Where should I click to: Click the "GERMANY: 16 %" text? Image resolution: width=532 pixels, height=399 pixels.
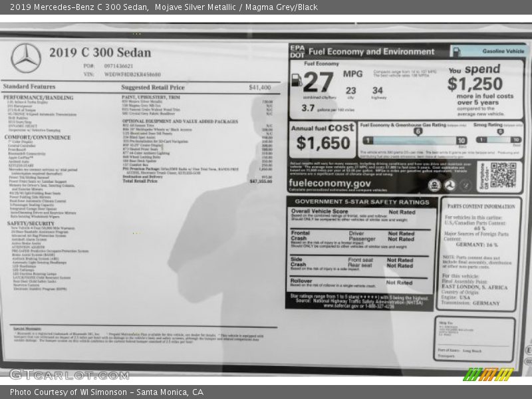tap(477, 245)
